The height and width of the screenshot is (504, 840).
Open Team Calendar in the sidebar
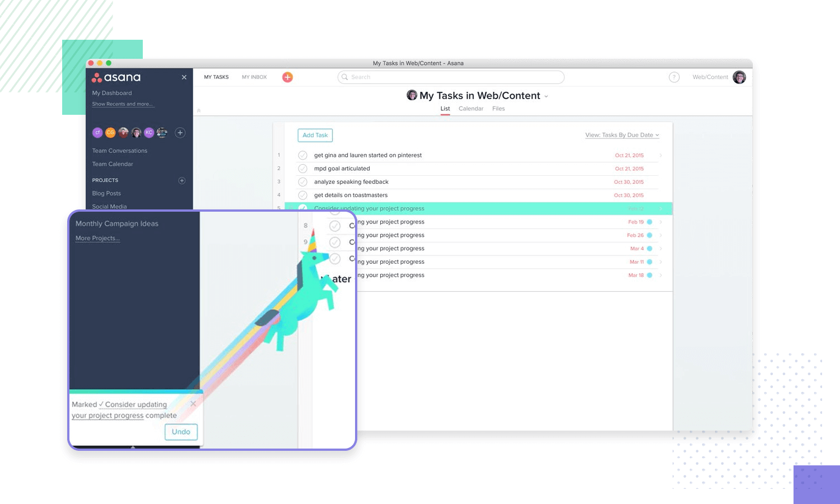(x=113, y=164)
